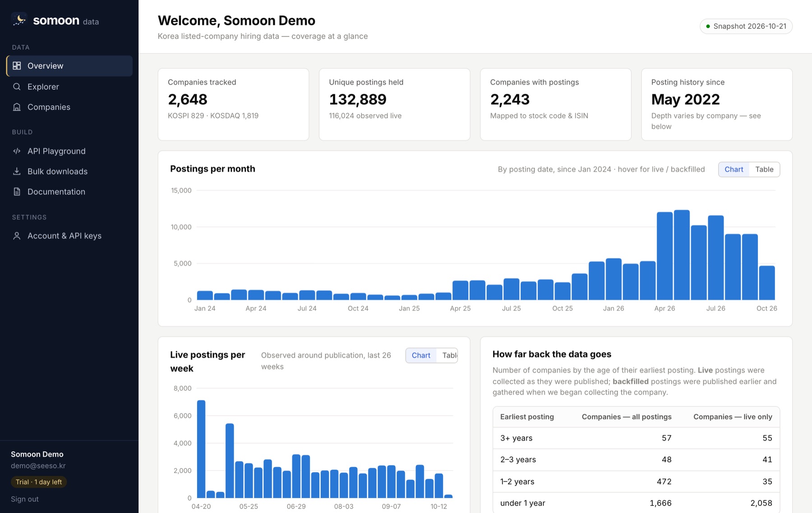Go to Explorer in the sidebar
This screenshot has width=812, height=513.
pos(69,87)
